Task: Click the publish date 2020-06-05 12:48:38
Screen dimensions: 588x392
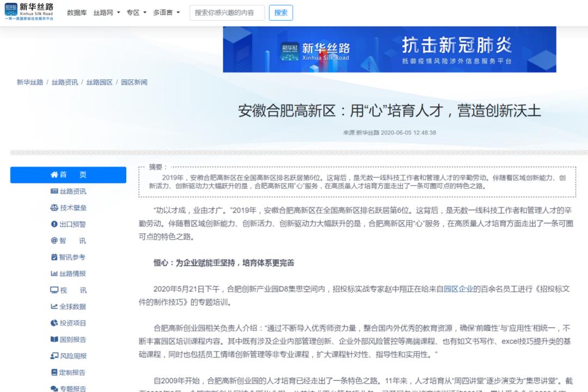Action: [408, 133]
